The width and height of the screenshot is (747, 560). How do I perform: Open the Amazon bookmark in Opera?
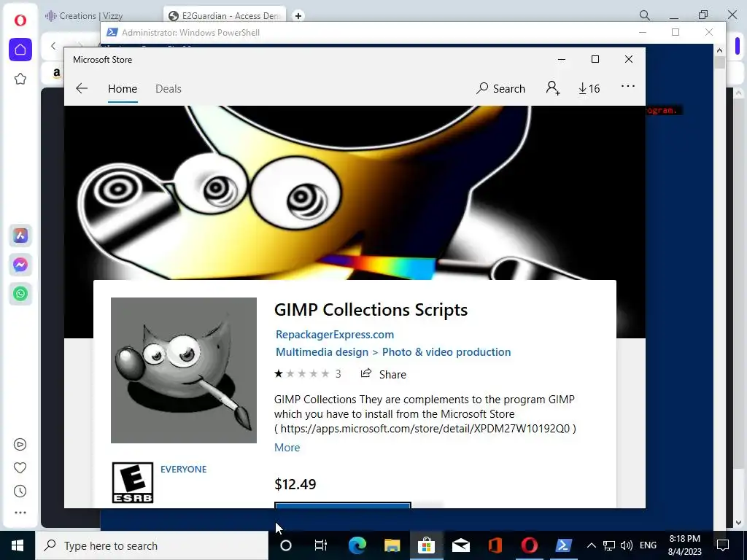tap(57, 73)
